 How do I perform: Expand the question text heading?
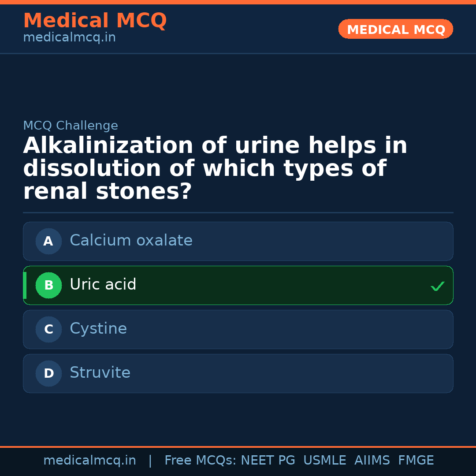pos(215,167)
